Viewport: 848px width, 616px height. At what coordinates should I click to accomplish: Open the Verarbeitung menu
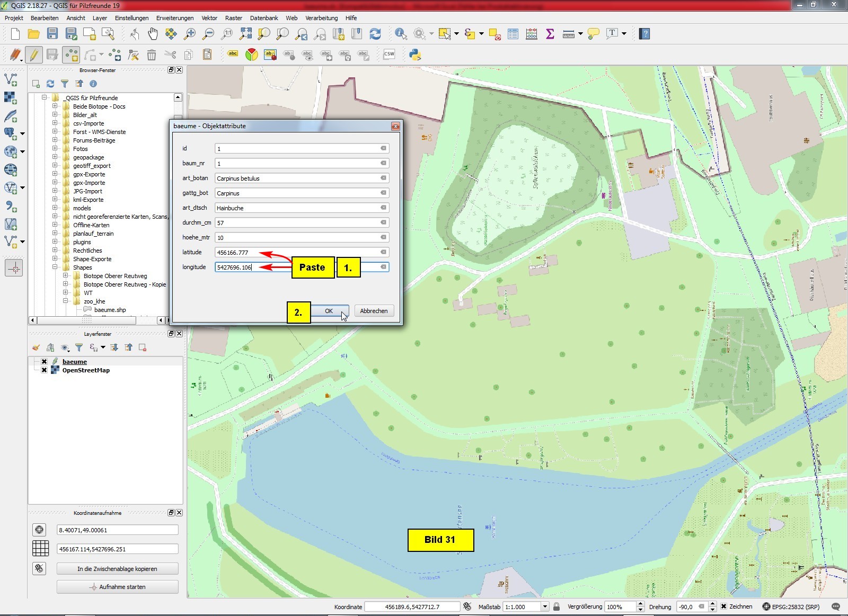pyautogui.click(x=321, y=18)
